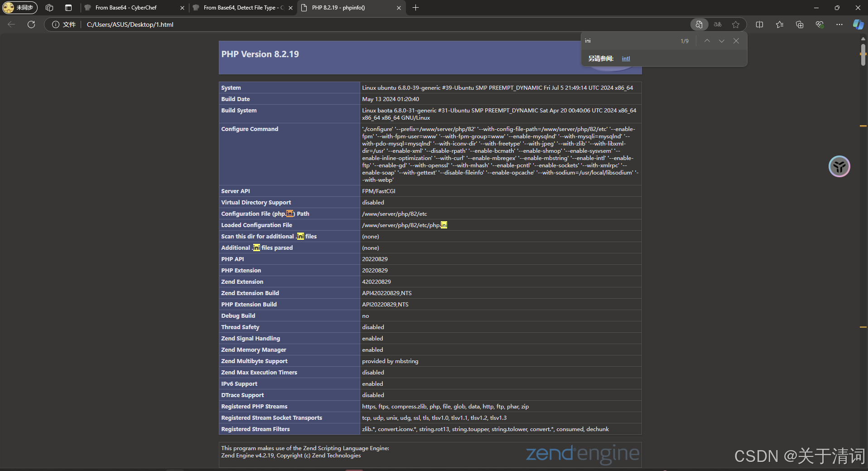Click the Registered PHP Streams value
Screen dimensions: 868x471
(445, 407)
